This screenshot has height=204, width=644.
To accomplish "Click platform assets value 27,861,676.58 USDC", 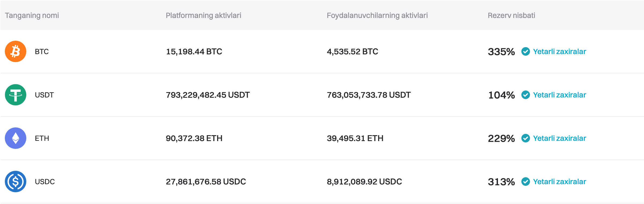I will pos(206,182).
